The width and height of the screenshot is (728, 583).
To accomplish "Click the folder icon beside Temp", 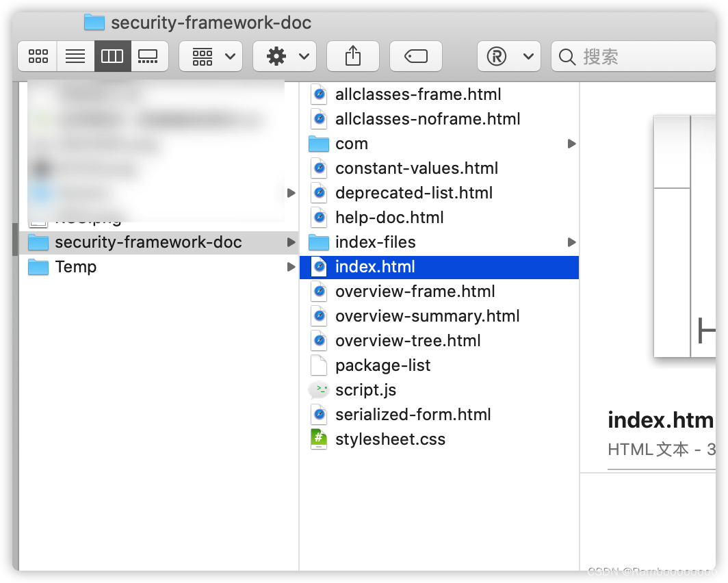I will [38, 267].
